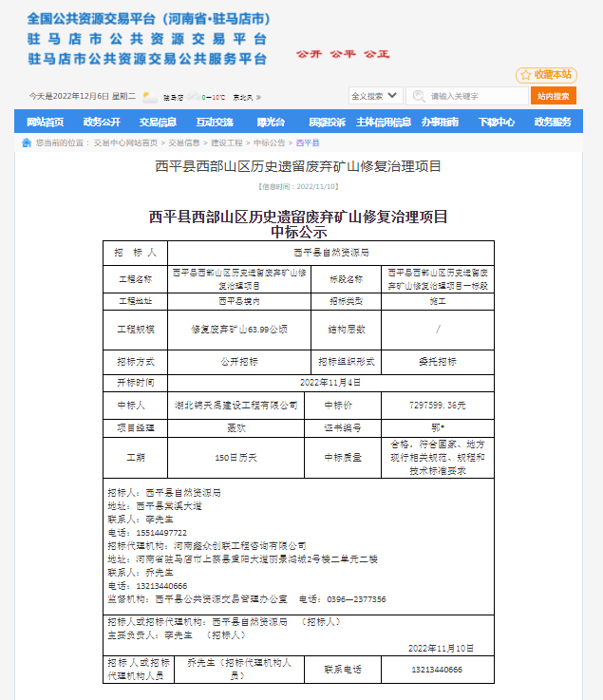Image resolution: width=603 pixels, height=700 pixels.
Task: Click 交易中心网站首页 breadcrumb link
Action: click(125, 142)
